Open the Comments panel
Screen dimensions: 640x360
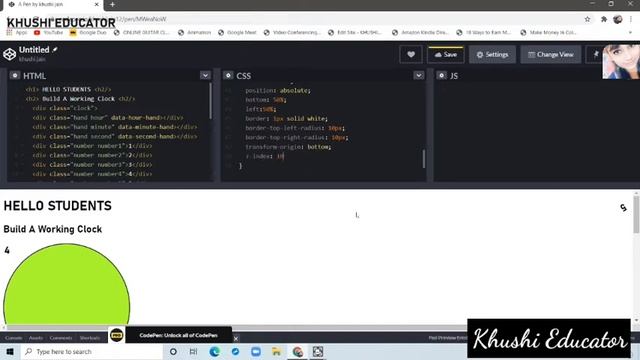pos(61,338)
